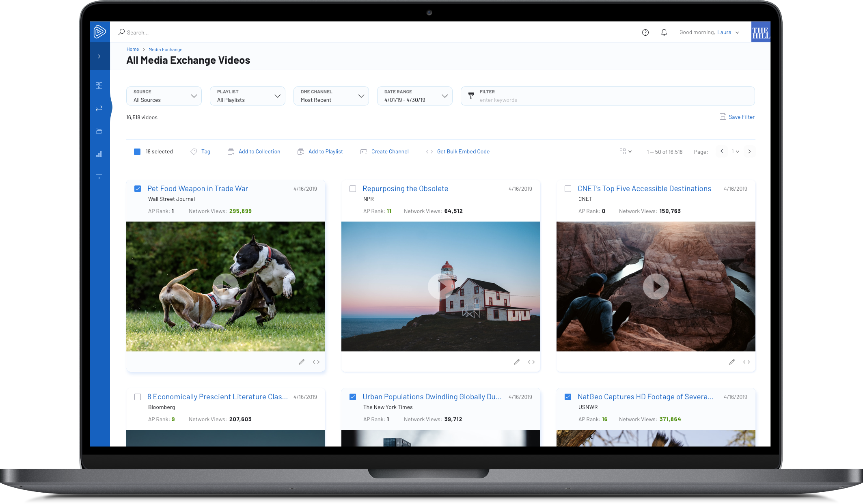863x504 pixels.
Task: Click the 16,518 videos count text
Action: click(142, 118)
